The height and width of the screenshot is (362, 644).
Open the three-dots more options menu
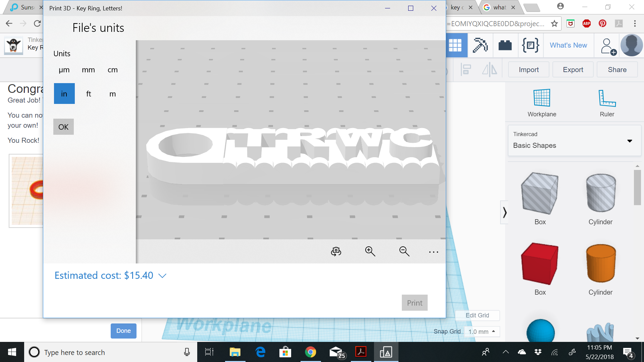[433, 252]
